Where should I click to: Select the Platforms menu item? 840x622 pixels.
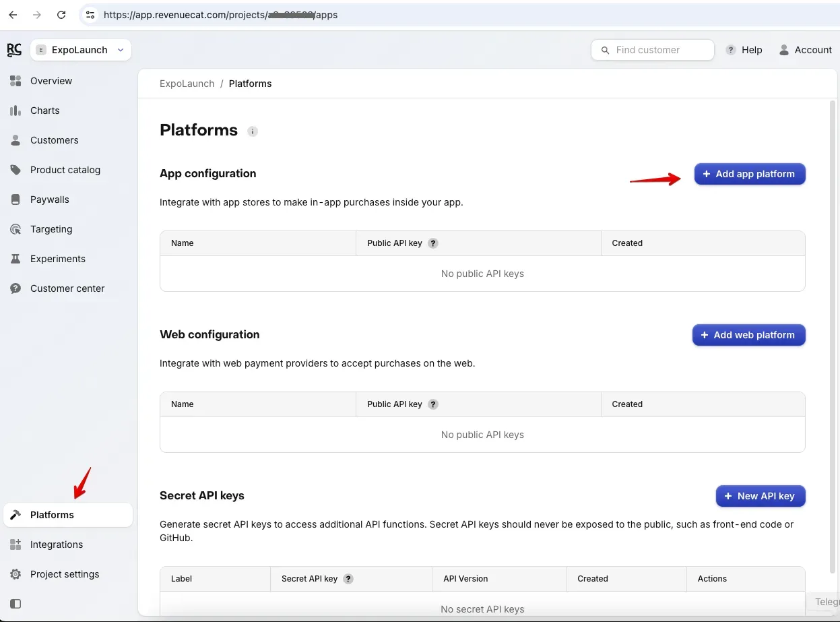[x=68, y=515]
